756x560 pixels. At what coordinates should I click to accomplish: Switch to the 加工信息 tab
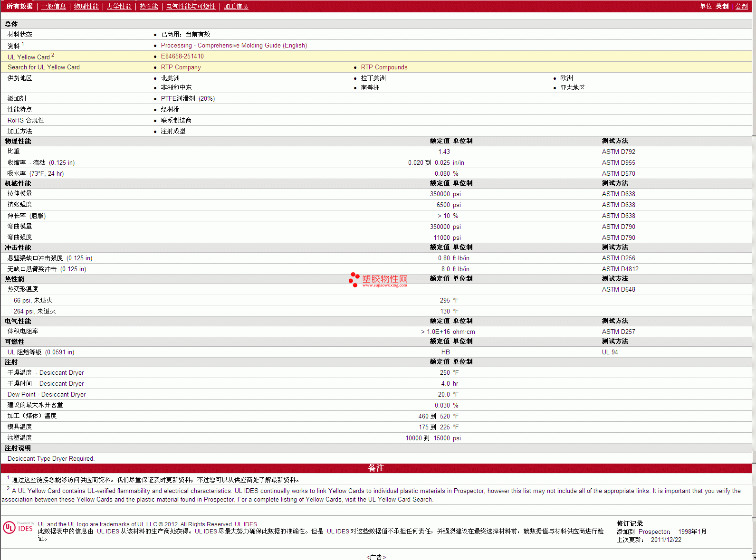click(x=236, y=6)
